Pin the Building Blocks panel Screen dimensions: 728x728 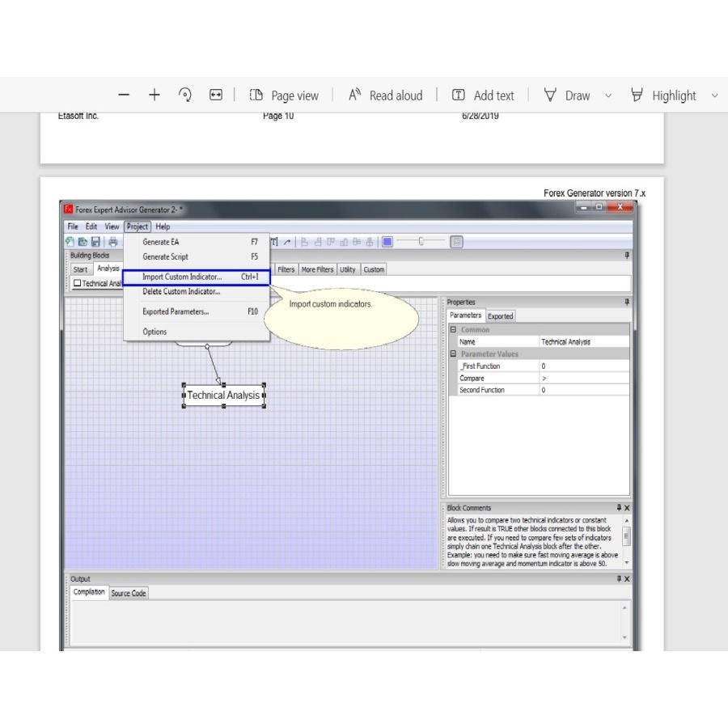[627, 256]
